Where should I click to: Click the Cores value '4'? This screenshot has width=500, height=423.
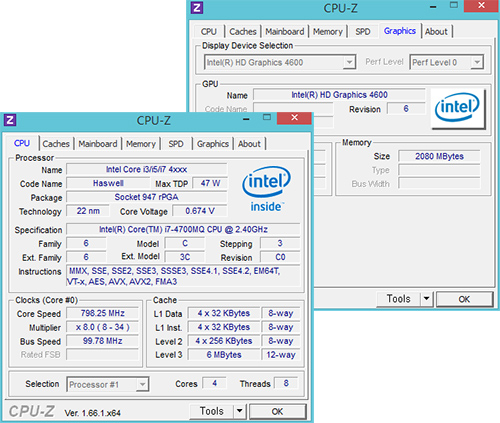pos(215,383)
